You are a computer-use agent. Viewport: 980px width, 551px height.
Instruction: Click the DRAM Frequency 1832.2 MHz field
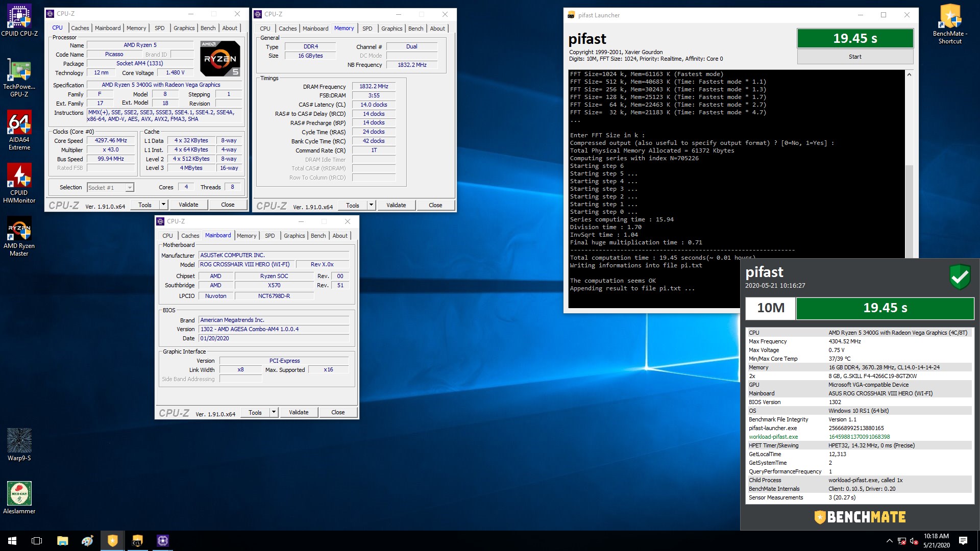pos(374,86)
